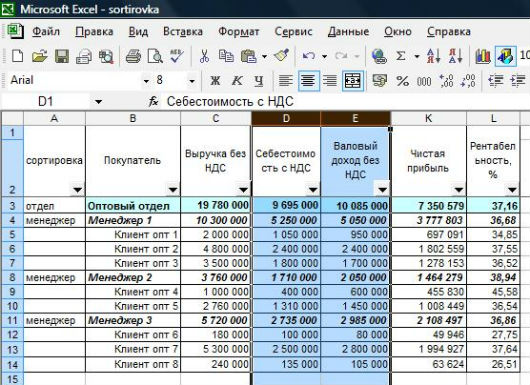The height and width of the screenshot is (385, 530).
Task: Click the Percent style icon
Action: pos(402,81)
